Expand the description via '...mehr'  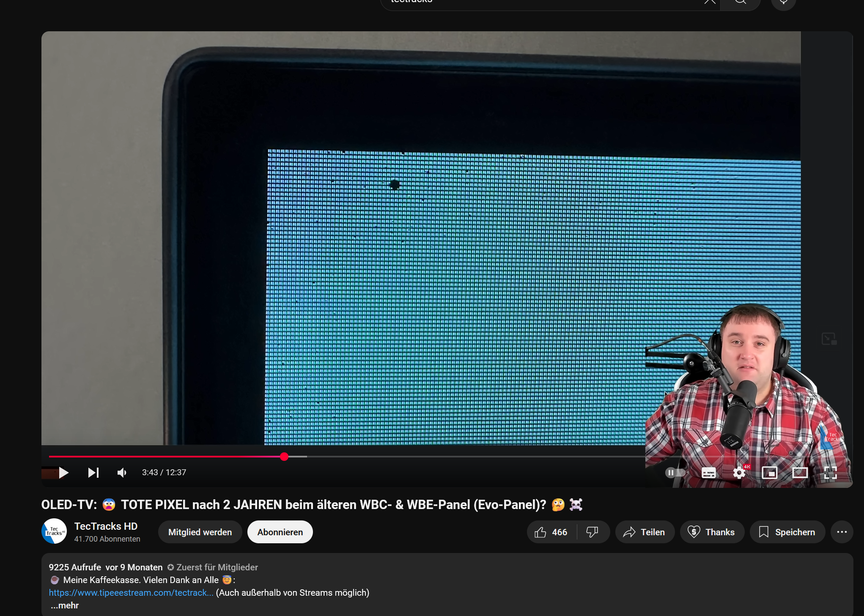click(x=64, y=605)
